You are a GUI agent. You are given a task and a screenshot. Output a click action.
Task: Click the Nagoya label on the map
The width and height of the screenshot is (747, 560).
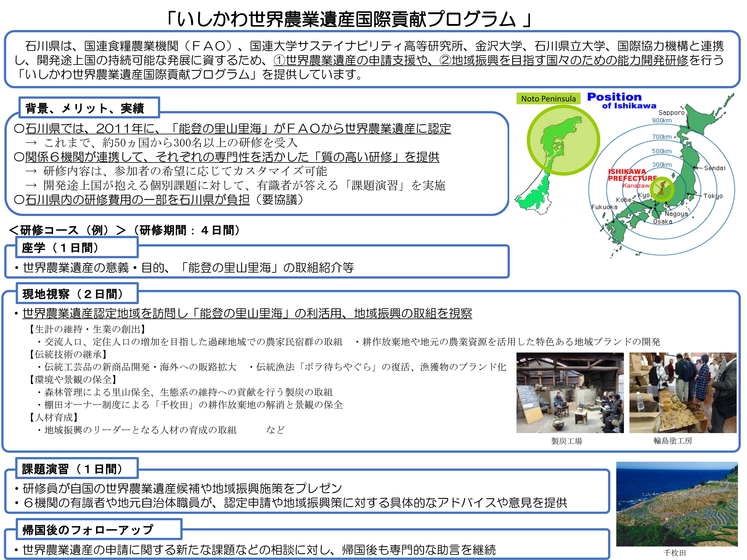coord(676,214)
